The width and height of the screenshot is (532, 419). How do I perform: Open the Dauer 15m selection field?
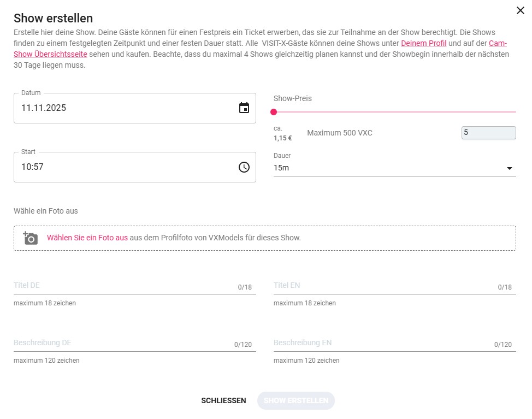(x=382, y=168)
